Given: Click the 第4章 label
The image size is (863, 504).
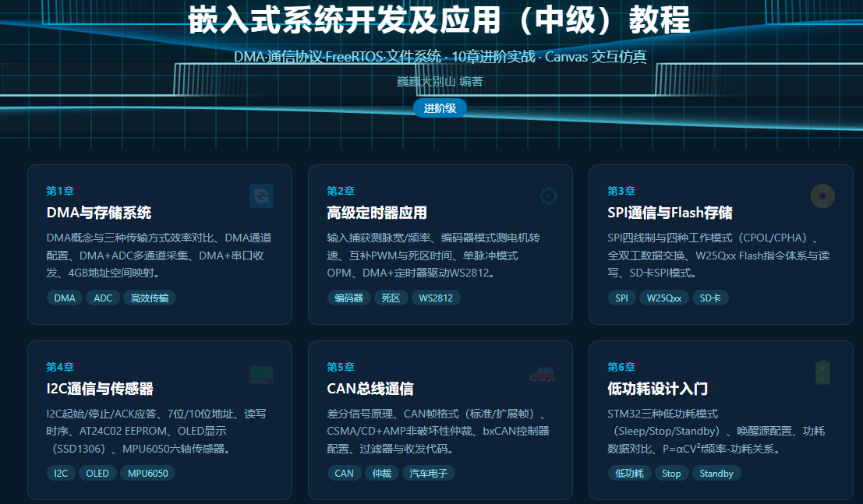Looking at the screenshot, I should pyautogui.click(x=60, y=367).
